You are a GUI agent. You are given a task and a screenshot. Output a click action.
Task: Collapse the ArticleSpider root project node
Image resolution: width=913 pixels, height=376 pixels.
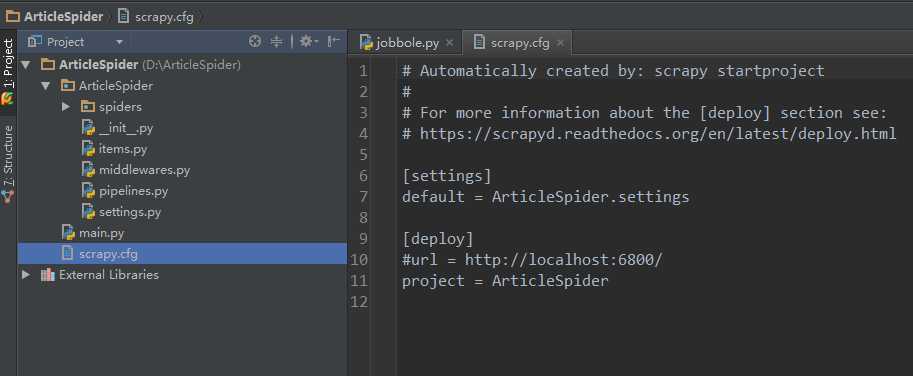pos(26,65)
